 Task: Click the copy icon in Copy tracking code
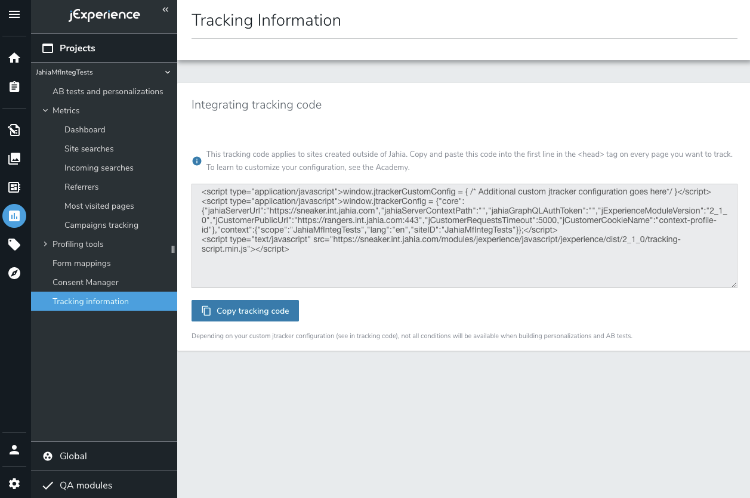(206, 311)
